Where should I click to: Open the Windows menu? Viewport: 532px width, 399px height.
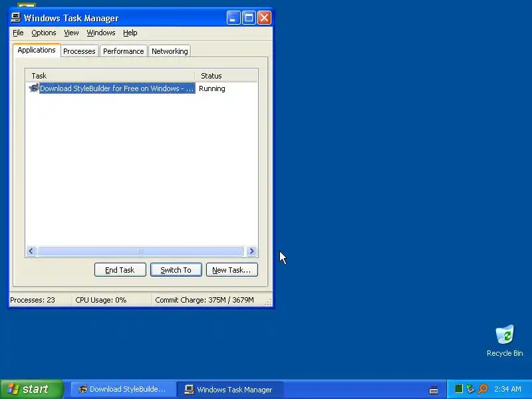point(101,33)
